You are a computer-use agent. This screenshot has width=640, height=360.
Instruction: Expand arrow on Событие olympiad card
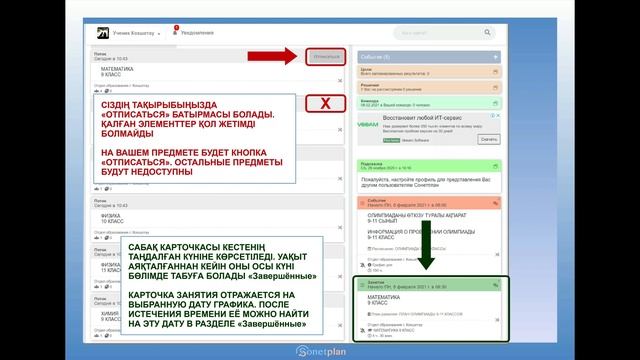pyautogui.click(x=497, y=254)
